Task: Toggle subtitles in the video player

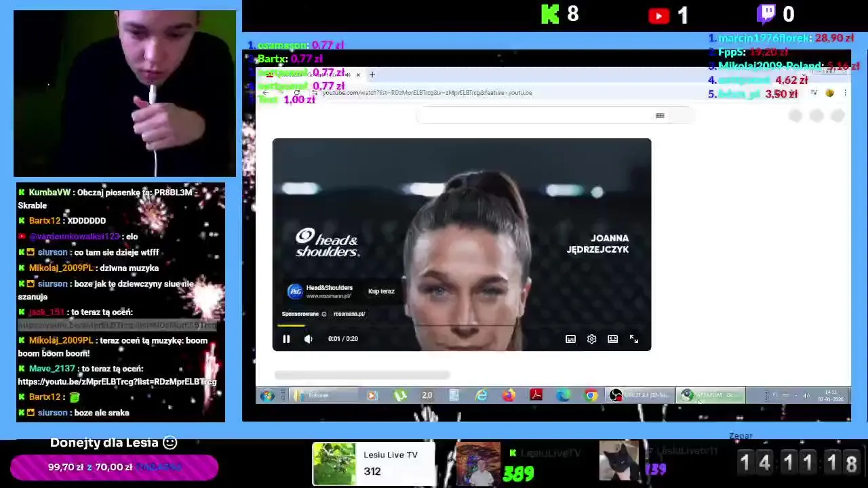Action: point(570,339)
